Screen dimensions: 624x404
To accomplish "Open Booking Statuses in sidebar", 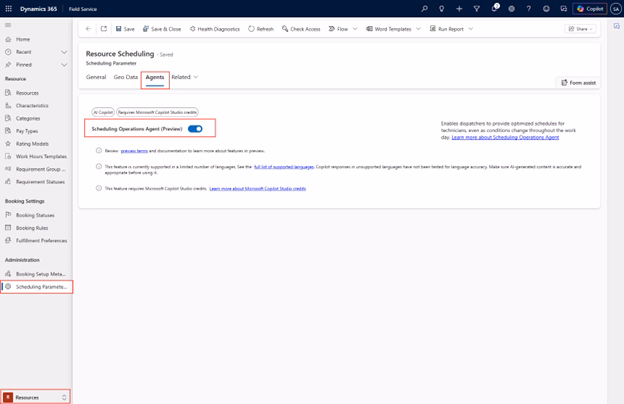I will (x=36, y=215).
